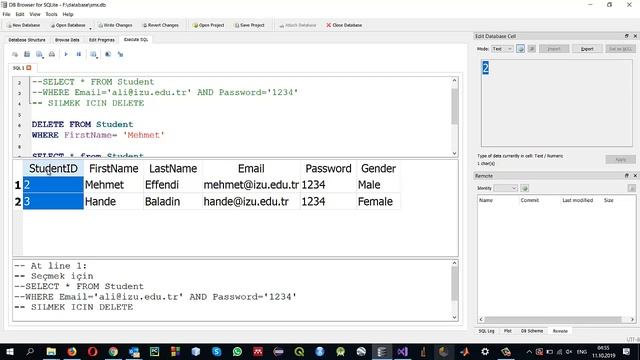Click Write Changes in the toolbar
The width and height of the screenshot is (640, 360).
[x=115, y=25]
